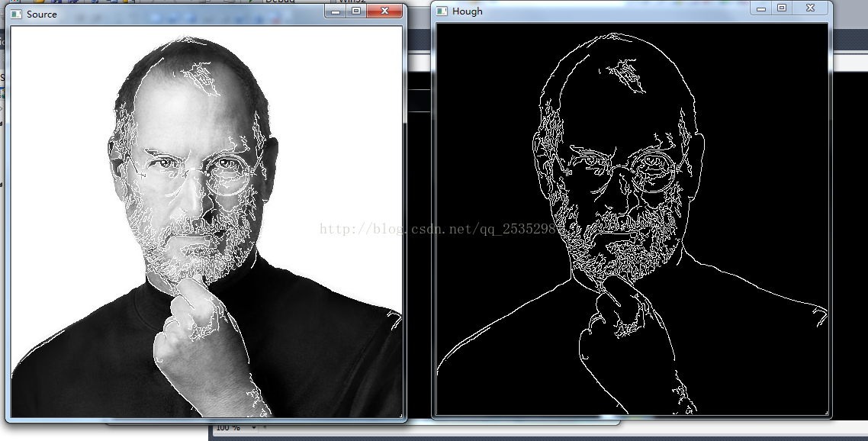This screenshot has width=868, height=441.
Task: Open the 100 % zoom dropdown arrow
Action: pyautogui.click(x=253, y=428)
